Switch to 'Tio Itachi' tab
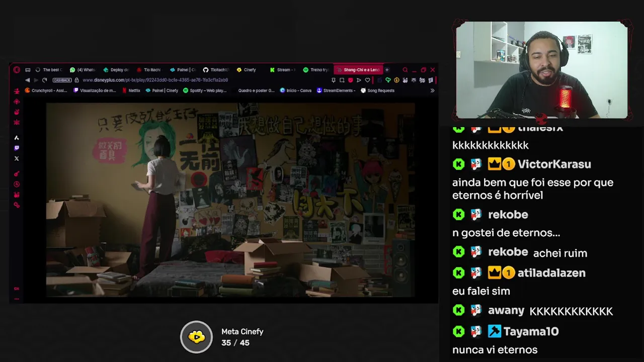 [149, 70]
